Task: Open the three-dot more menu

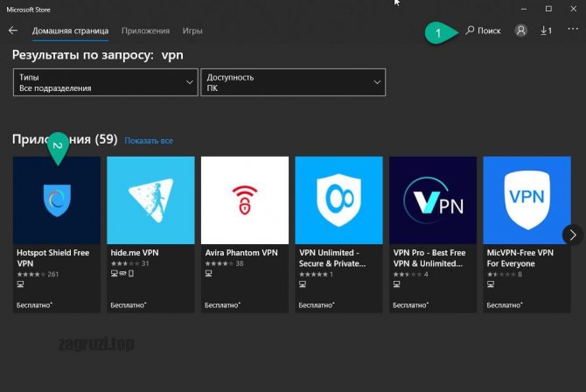Action: tap(573, 29)
